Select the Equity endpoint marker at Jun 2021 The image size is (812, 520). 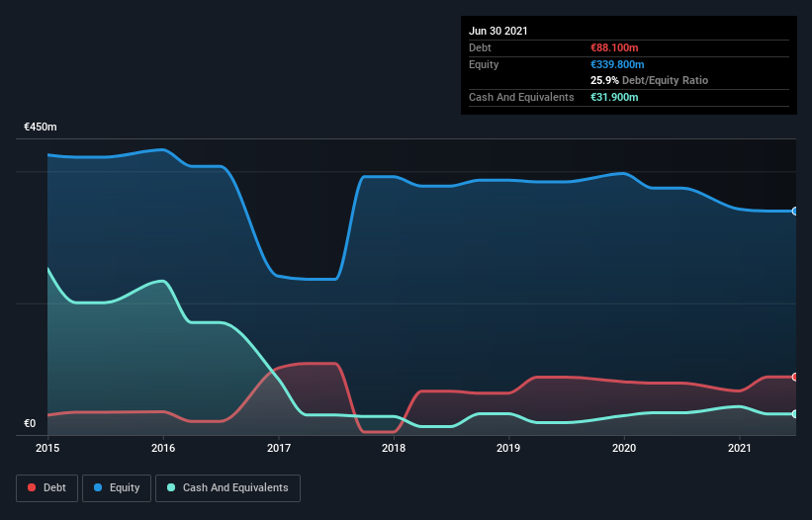coord(795,212)
